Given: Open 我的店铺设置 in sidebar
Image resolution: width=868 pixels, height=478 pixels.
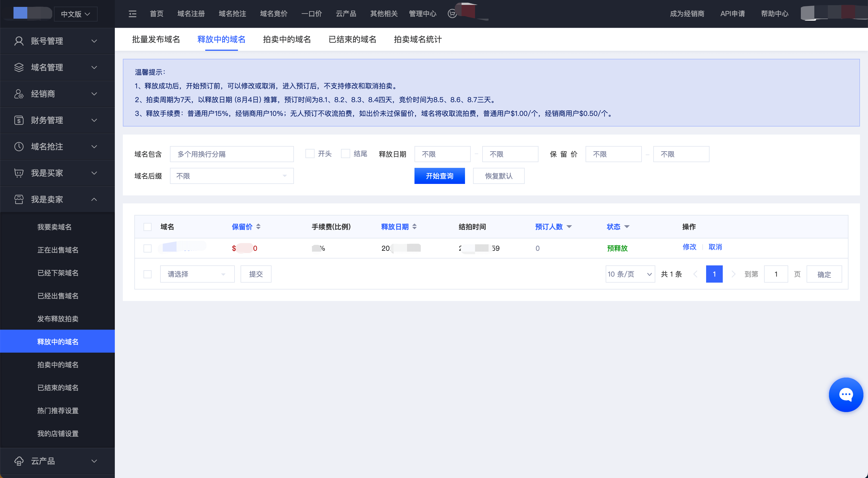Looking at the screenshot, I should point(58,434).
